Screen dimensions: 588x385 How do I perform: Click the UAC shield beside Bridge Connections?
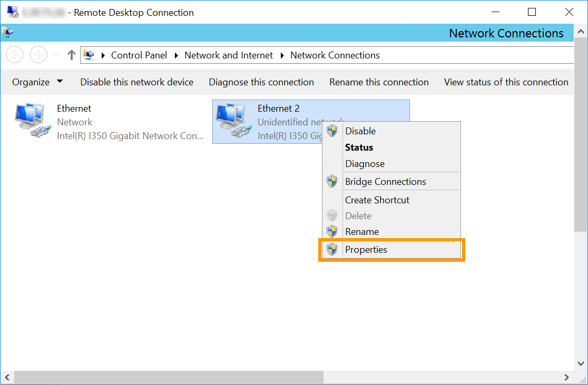[332, 181]
